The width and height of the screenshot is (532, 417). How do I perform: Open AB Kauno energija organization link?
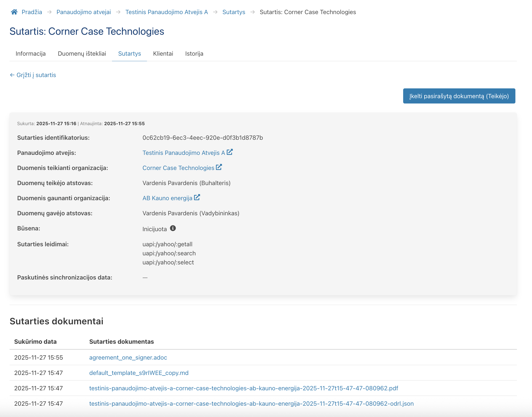[x=167, y=198]
